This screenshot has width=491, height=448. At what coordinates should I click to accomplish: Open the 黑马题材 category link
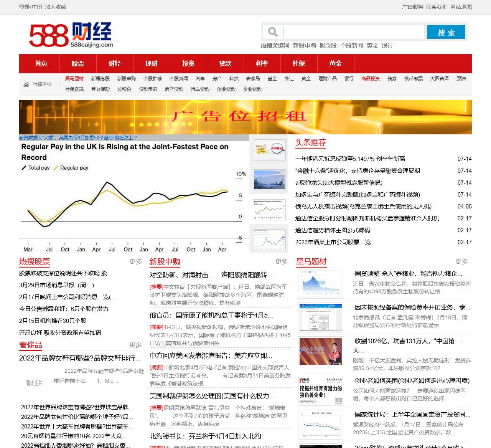[74, 78]
